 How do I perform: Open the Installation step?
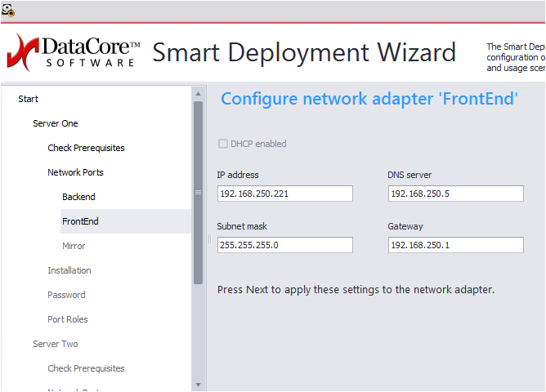pos(69,270)
